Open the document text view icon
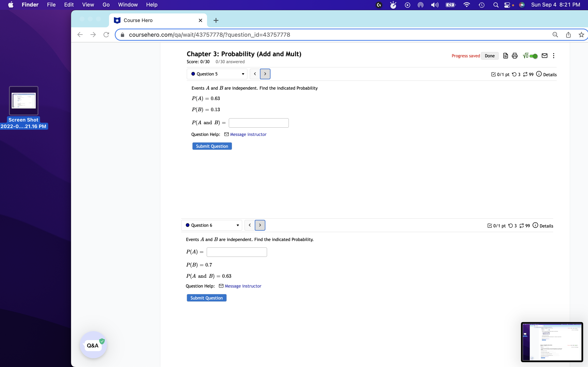The image size is (588, 367). coord(505,56)
